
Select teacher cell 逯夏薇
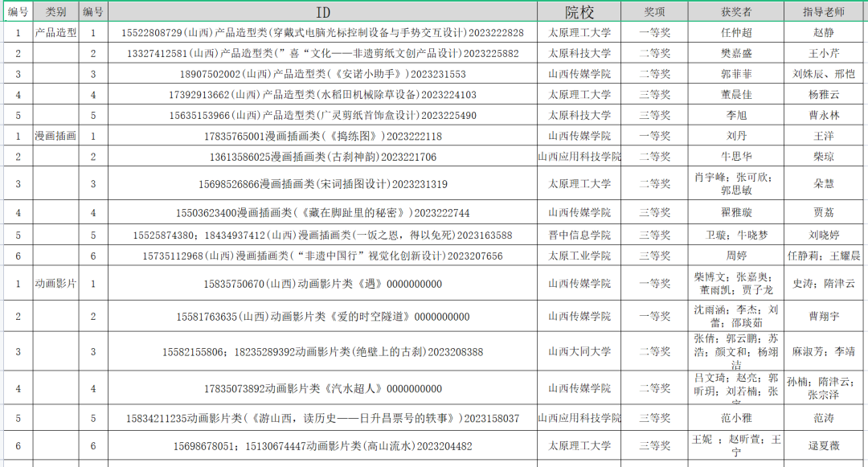pyautogui.click(x=824, y=446)
